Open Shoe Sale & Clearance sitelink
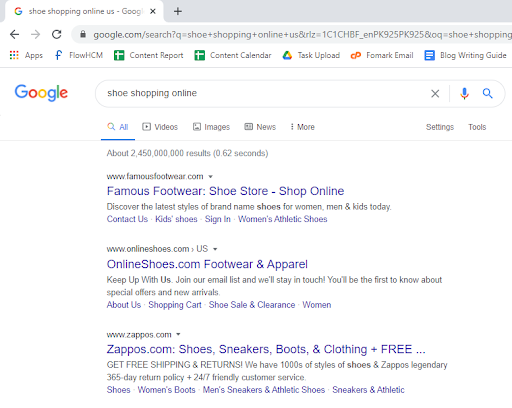The width and height of the screenshot is (512, 408). pos(252,305)
